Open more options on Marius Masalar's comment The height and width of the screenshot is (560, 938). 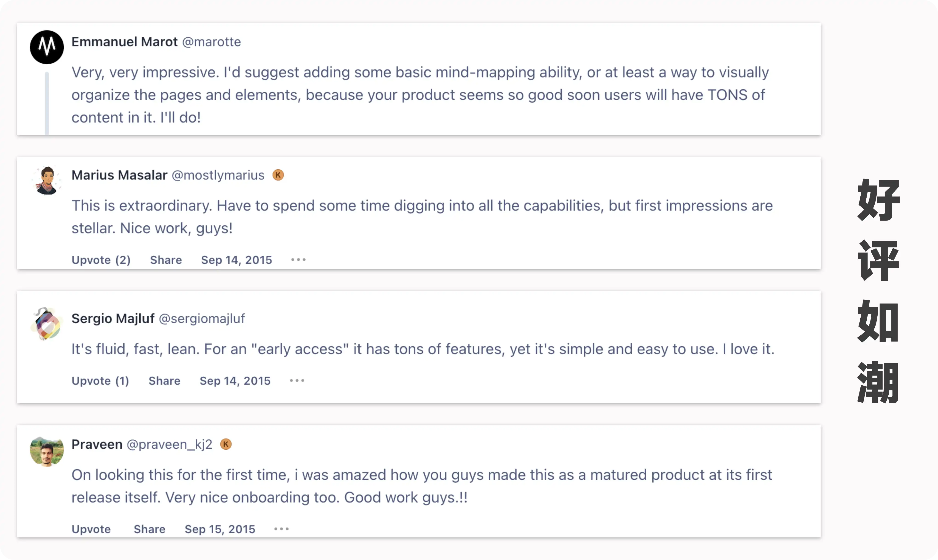point(298,260)
